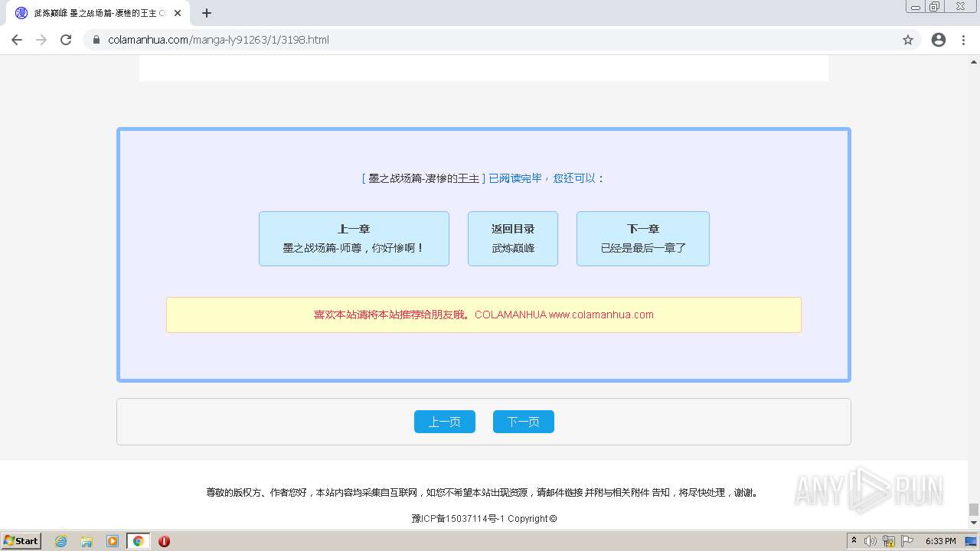Go to the previous chapter 上一章
980x551 pixels.
tap(354, 239)
